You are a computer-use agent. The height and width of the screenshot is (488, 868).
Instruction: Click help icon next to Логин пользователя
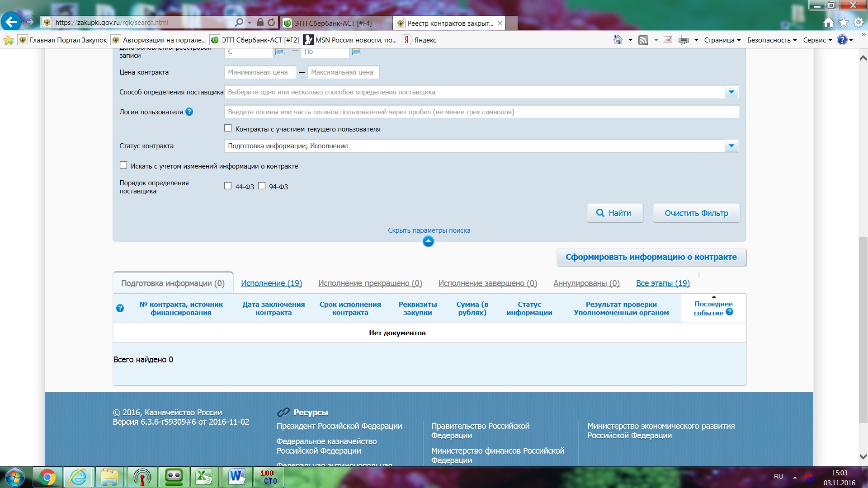point(189,112)
